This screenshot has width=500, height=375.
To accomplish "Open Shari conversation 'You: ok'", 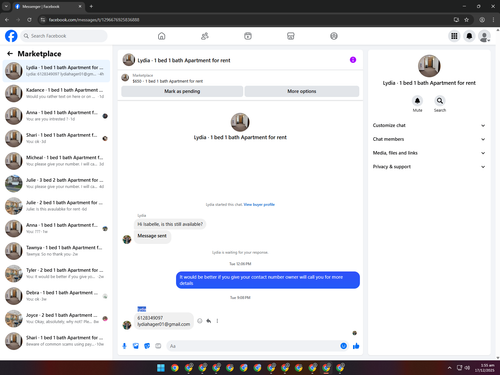I will 56,138.
